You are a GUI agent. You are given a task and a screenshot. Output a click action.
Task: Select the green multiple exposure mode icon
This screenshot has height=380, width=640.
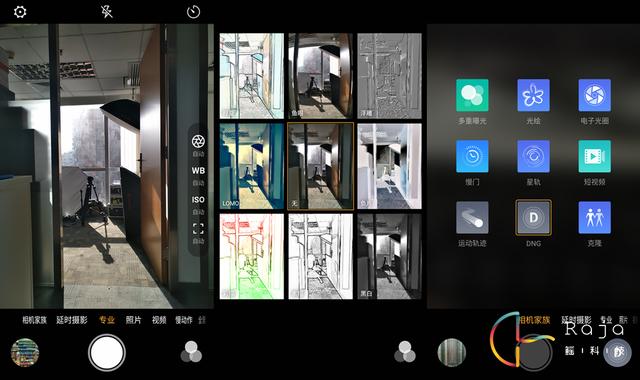tap(472, 95)
